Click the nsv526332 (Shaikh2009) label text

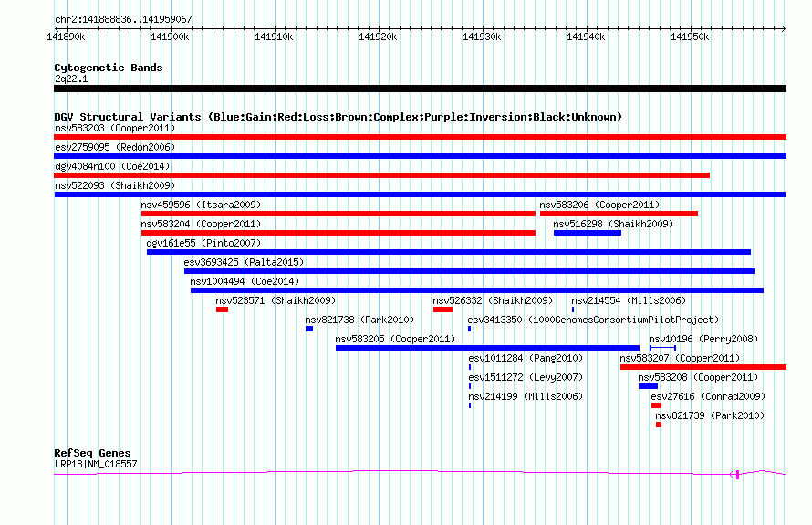[493, 300]
